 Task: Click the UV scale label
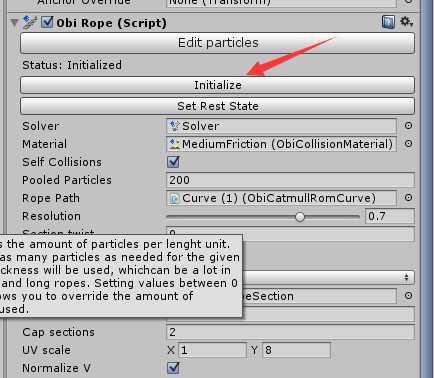(x=46, y=350)
